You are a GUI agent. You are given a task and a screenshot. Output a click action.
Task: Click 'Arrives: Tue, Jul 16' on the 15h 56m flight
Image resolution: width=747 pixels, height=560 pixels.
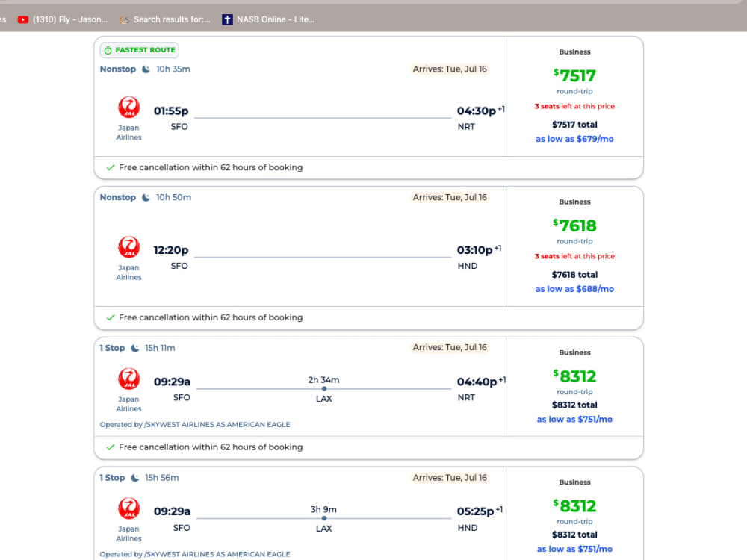click(x=450, y=478)
